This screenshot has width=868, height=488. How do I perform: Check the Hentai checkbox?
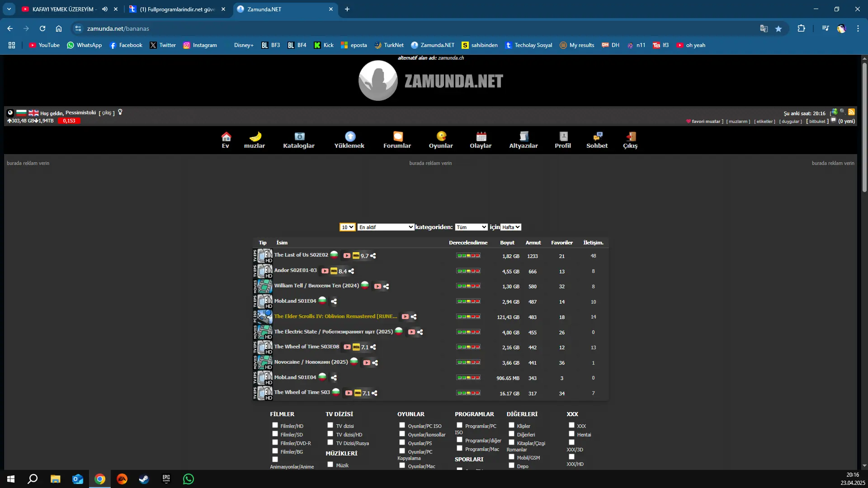[x=572, y=434]
